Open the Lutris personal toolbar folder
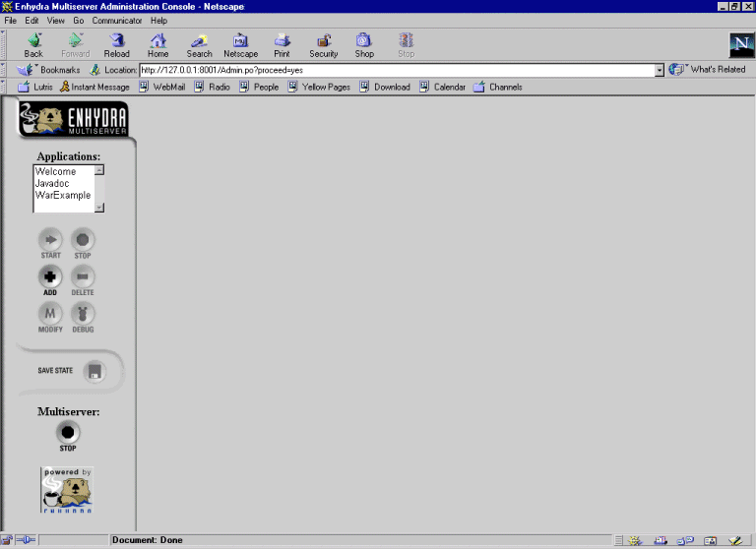 coord(35,87)
